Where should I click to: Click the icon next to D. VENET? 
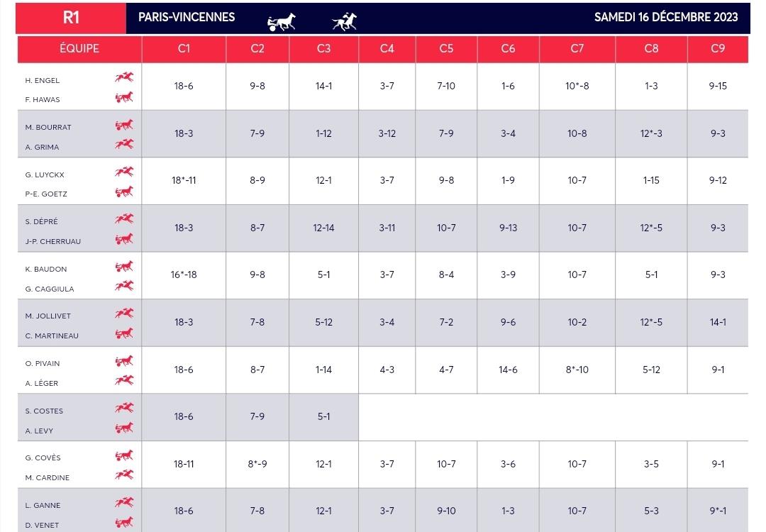tap(124, 522)
